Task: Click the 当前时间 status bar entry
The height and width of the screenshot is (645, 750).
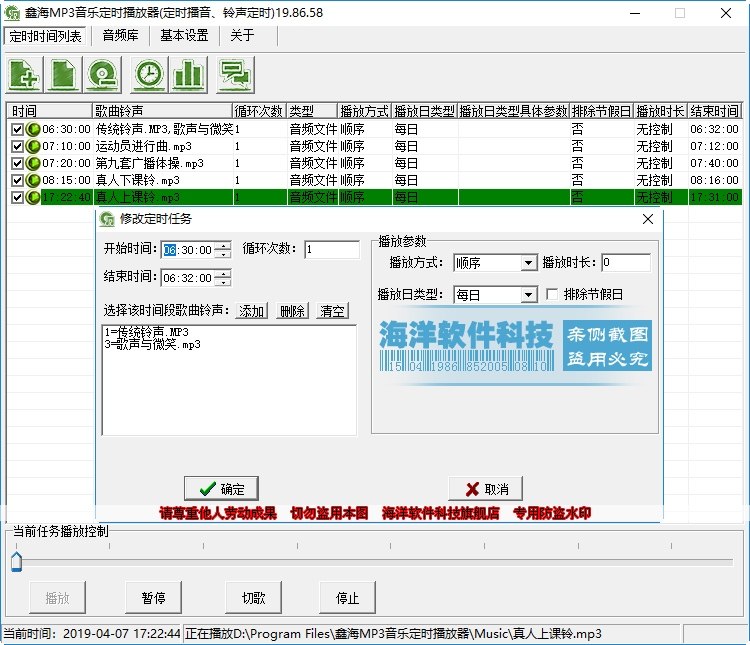Action: tap(92, 634)
